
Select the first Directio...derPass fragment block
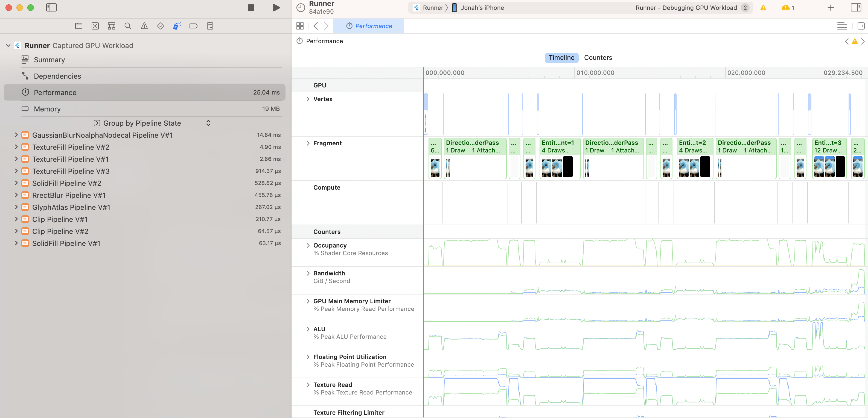[x=475, y=146]
